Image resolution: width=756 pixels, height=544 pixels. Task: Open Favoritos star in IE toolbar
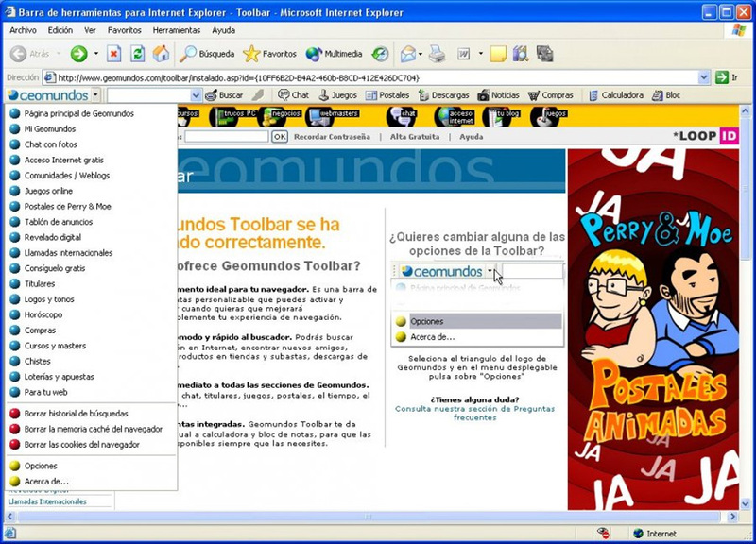[269, 54]
